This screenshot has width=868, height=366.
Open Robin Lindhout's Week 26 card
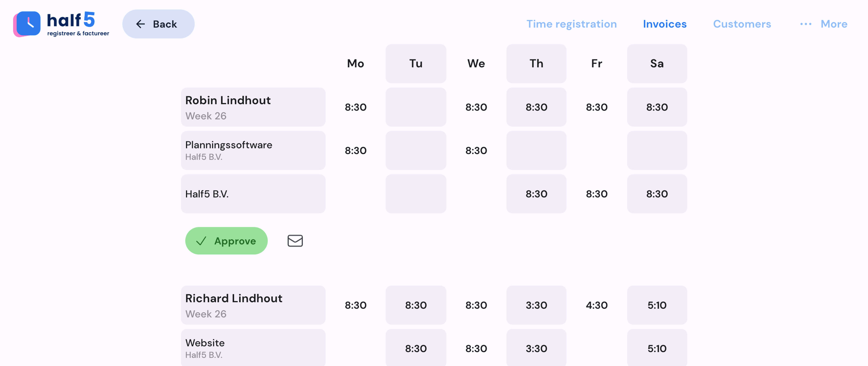(x=253, y=107)
